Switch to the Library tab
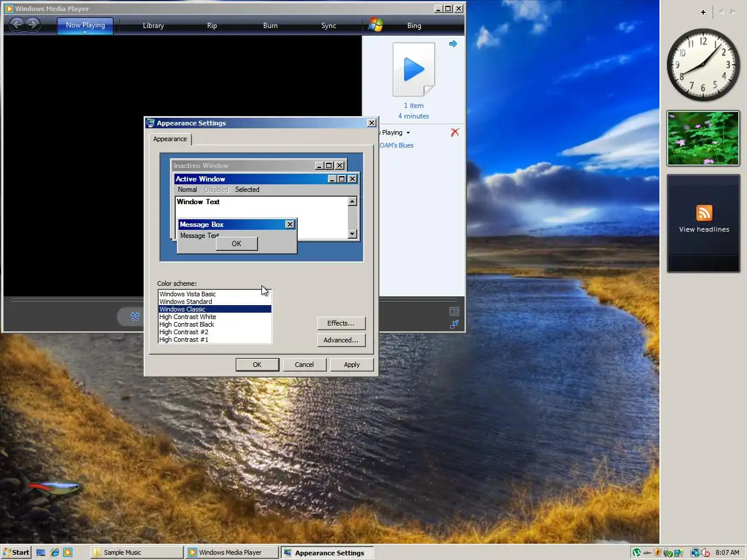Image resolution: width=747 pixels, height=560 pixels. (153, 26)
